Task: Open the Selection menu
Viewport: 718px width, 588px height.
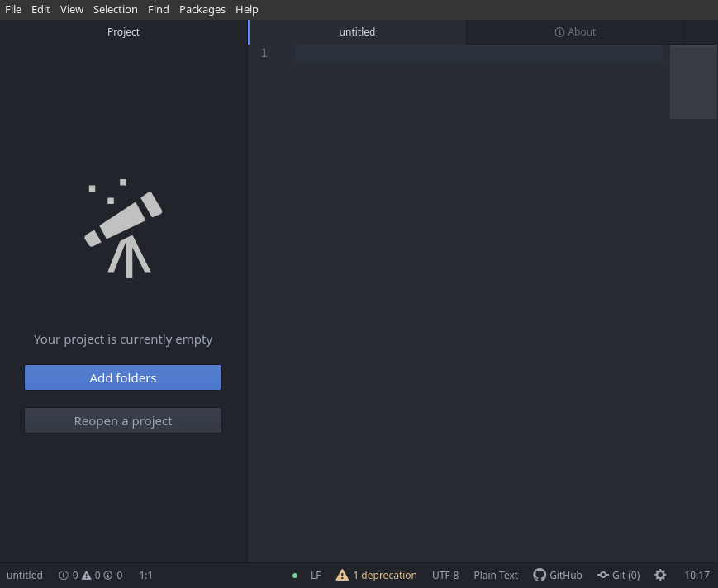Action: click(115, 9)
